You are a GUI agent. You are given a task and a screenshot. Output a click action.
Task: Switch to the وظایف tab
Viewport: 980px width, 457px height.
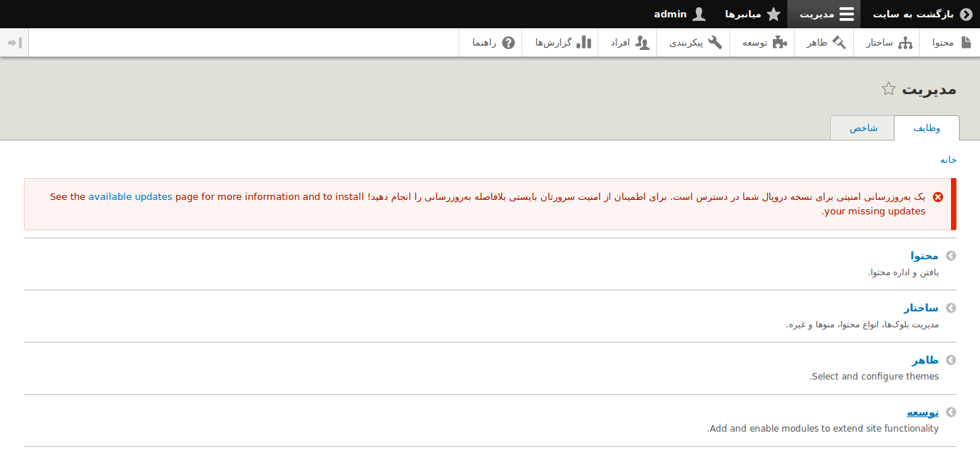(927, 128)
